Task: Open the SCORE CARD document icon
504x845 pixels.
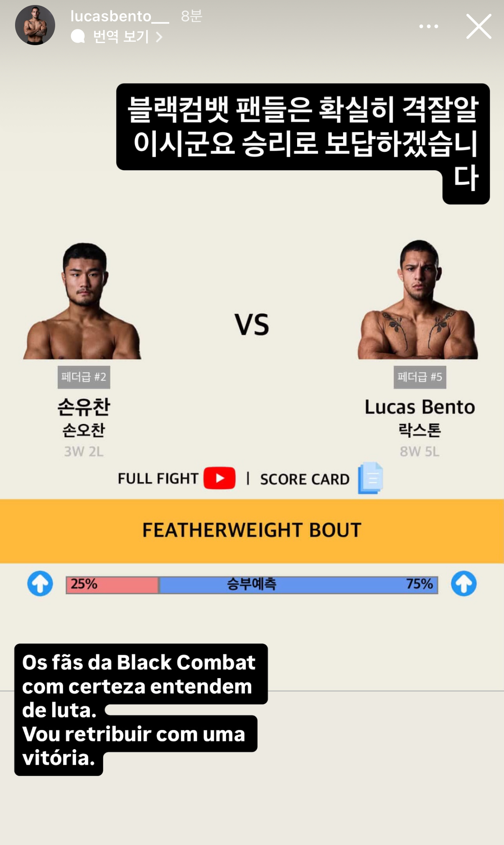Action: click(370, 478)
